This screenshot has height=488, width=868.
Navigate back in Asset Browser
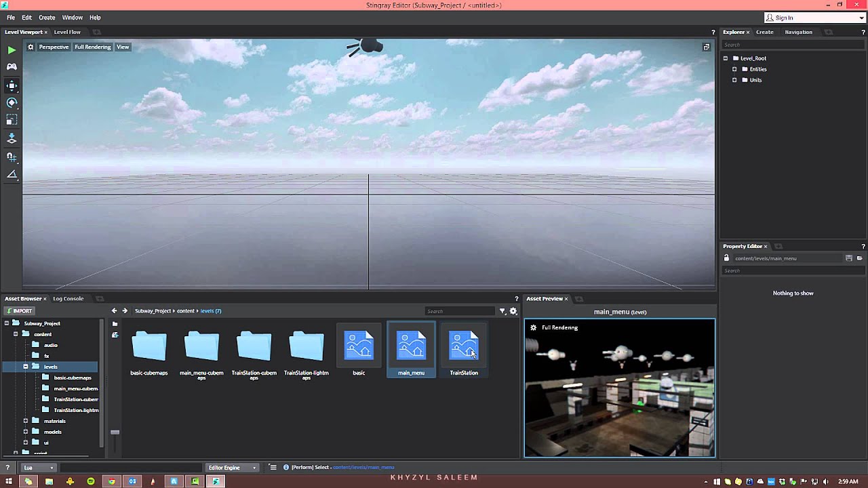tap(114, 310)
